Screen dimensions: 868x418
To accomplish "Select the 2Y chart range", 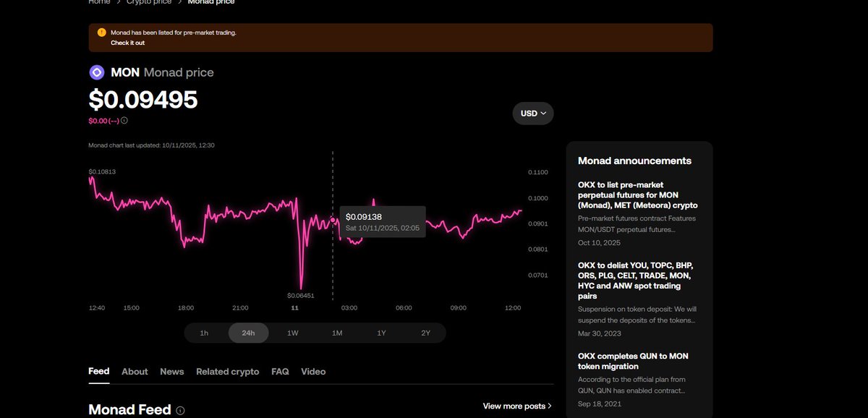I will [425, 333].
